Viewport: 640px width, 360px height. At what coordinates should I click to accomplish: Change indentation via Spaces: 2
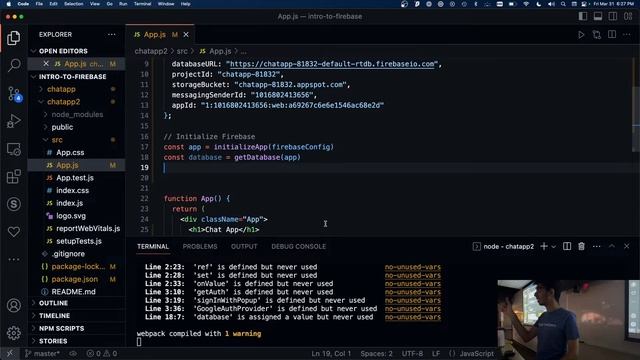coord(376,354)
